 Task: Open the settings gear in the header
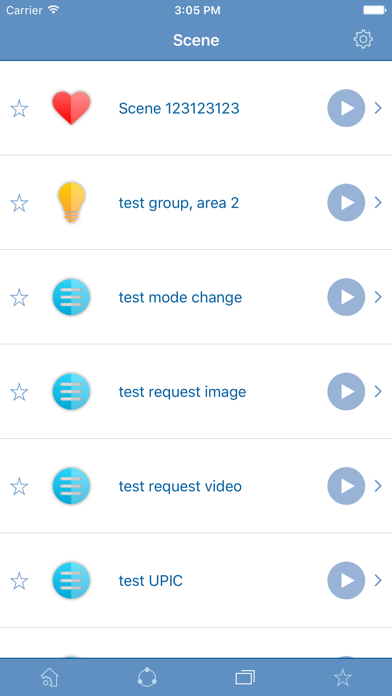363,40
